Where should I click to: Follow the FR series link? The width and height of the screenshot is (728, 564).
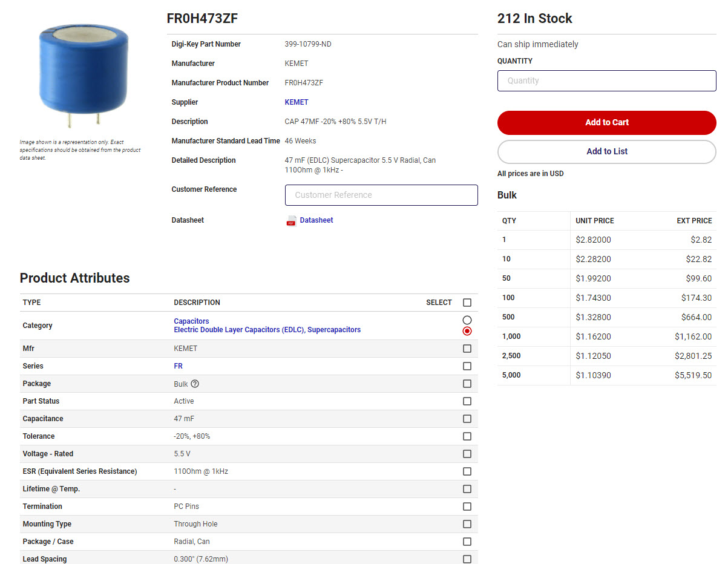(x=178, y=366)
